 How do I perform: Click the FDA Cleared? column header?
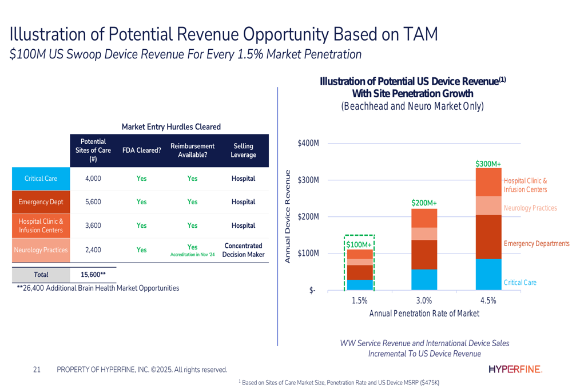[141, 151]
